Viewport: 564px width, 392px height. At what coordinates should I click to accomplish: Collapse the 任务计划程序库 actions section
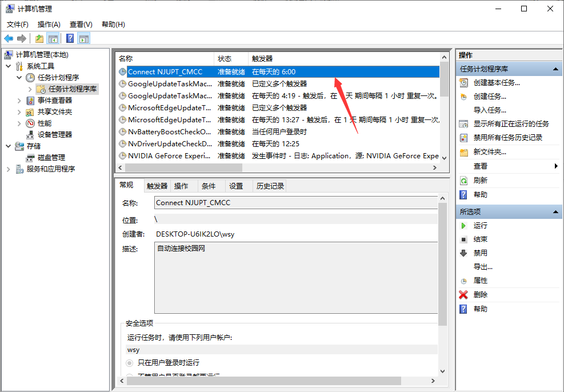click(x=557, y=68)
